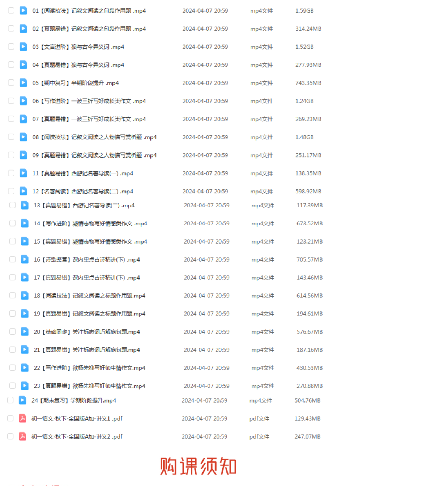The image size is (448, 486).
Task: Click the video icon of file 01 记叙文阅读之句段作用题
Action: [x=23, y=10]
